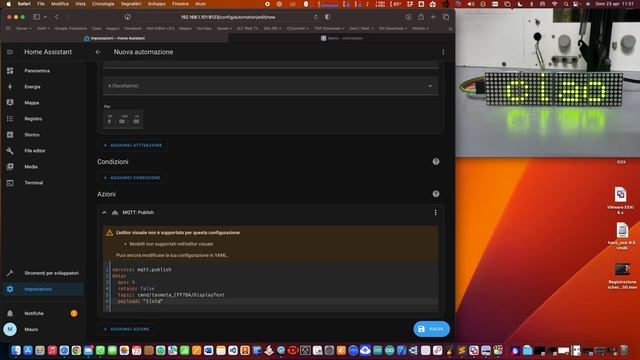Viewport: 640px width, 360px height.
Task: Open Mappa in the sidebar
Action: click(32, 102)
